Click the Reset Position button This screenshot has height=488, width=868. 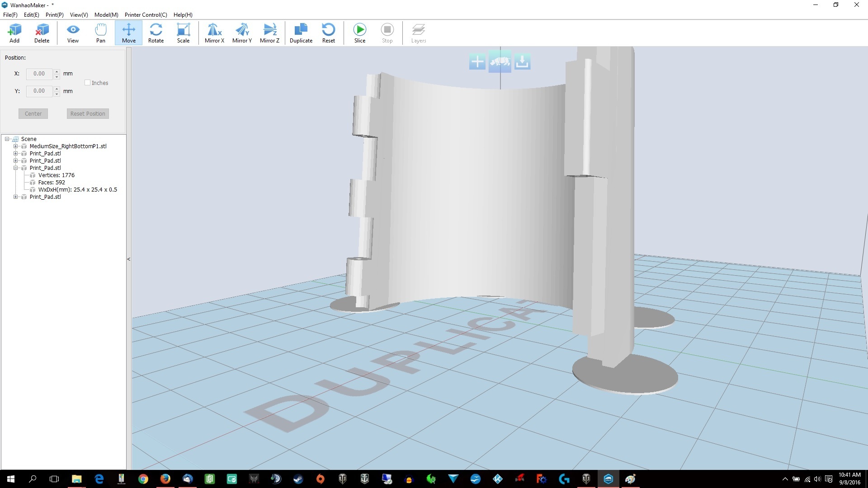88,114
